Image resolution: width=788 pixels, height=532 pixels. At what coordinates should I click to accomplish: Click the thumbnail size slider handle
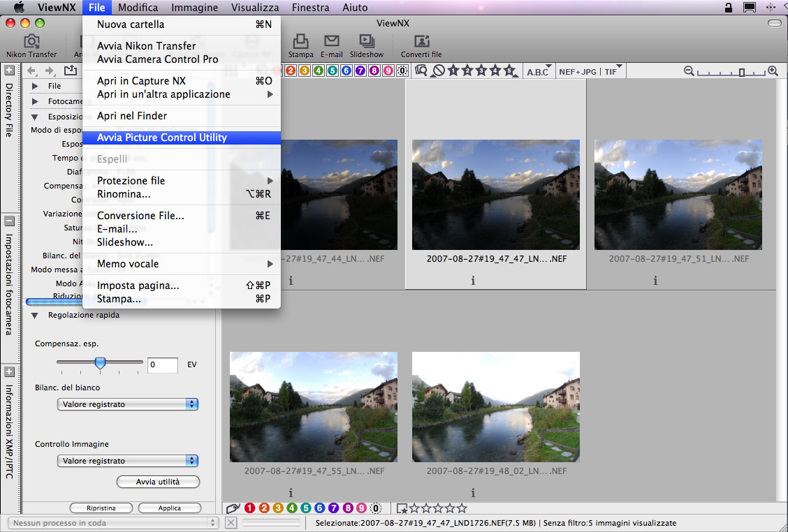pyautogui.click(x=741, y=72)
